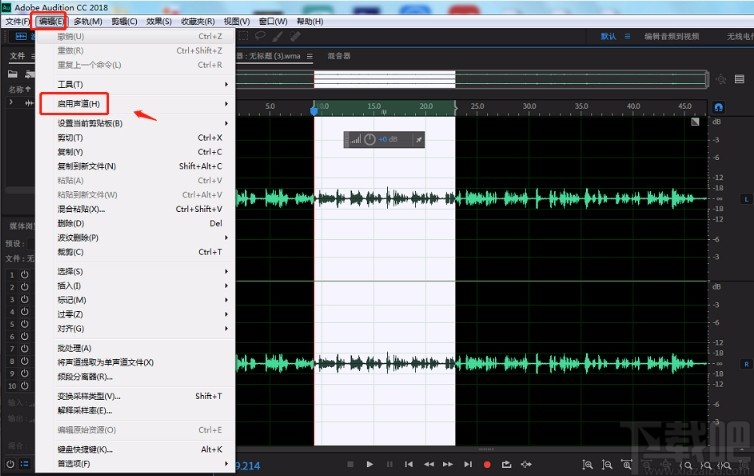Start recording with the red Record button
The width and height of the screenshot is (754, 476).
pos(487,464)
